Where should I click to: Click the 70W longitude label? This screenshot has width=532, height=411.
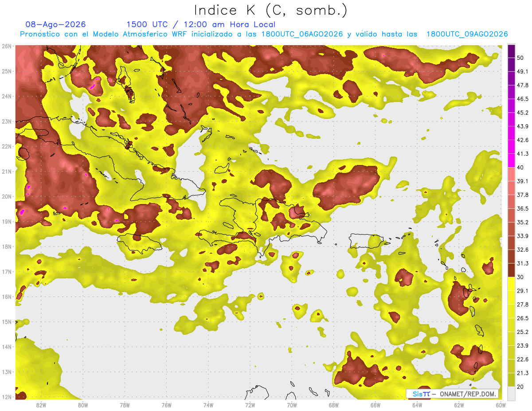(x=292, y=405)
